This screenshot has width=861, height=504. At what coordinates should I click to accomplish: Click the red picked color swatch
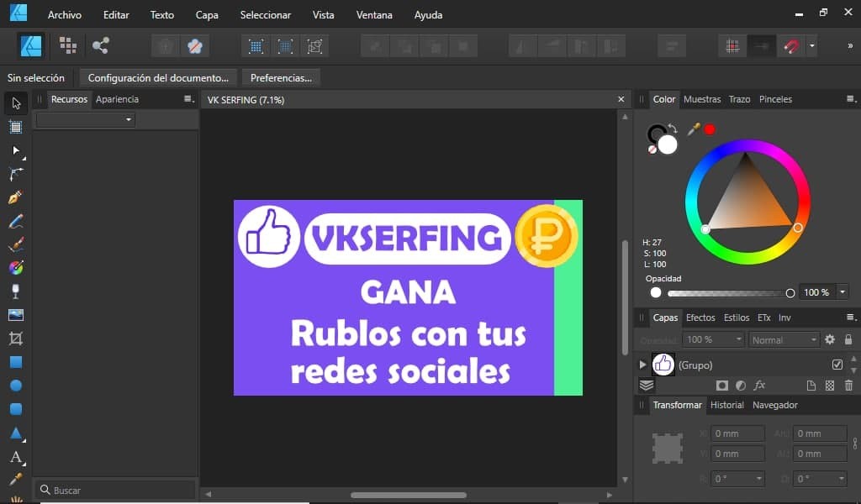pyautogui.click(x=710, y=129)
